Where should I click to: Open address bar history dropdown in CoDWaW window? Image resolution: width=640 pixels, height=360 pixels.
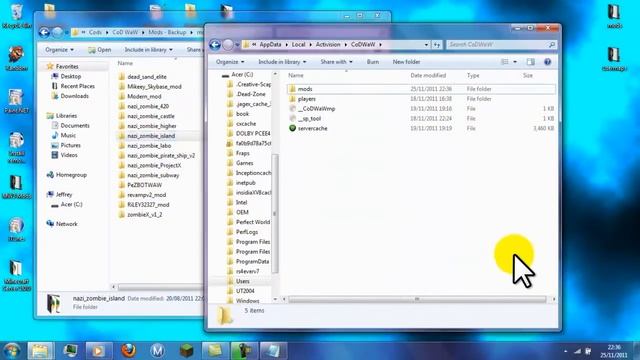(426, 44)
